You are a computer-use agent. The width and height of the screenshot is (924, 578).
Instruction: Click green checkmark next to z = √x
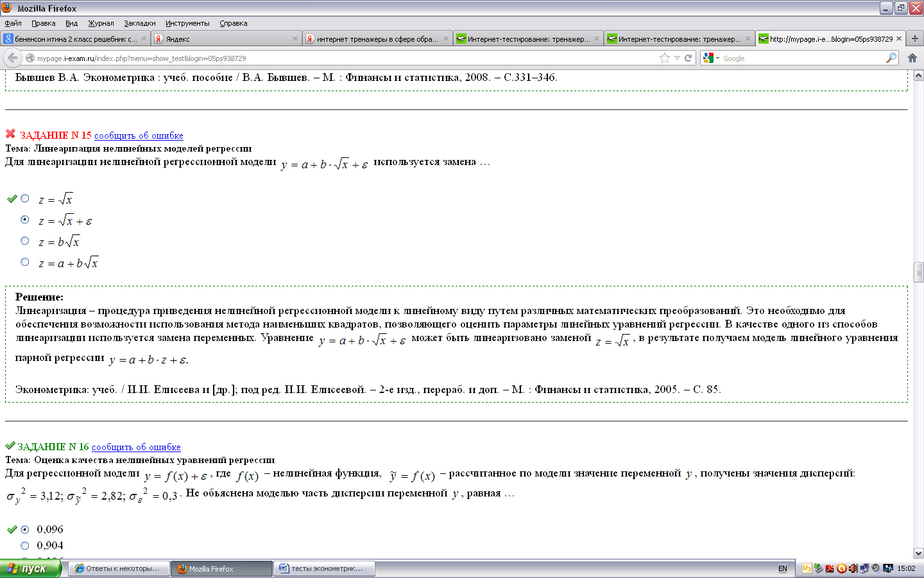pos(12,198)
